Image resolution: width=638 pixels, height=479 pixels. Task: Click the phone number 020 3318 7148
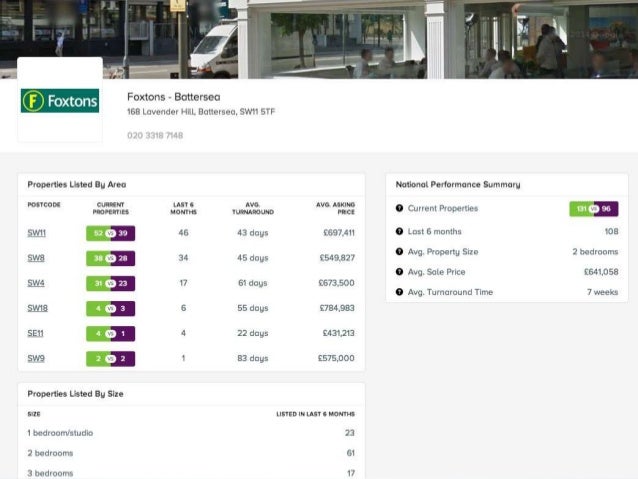155,136
